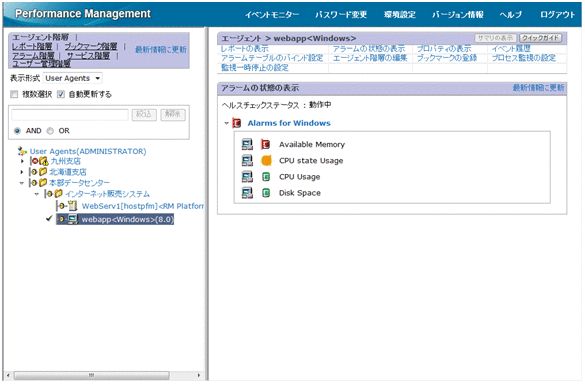Open the report icon in CPU state Usage row
The height and width of the screenshot is (384, 585).
(247, 160)
